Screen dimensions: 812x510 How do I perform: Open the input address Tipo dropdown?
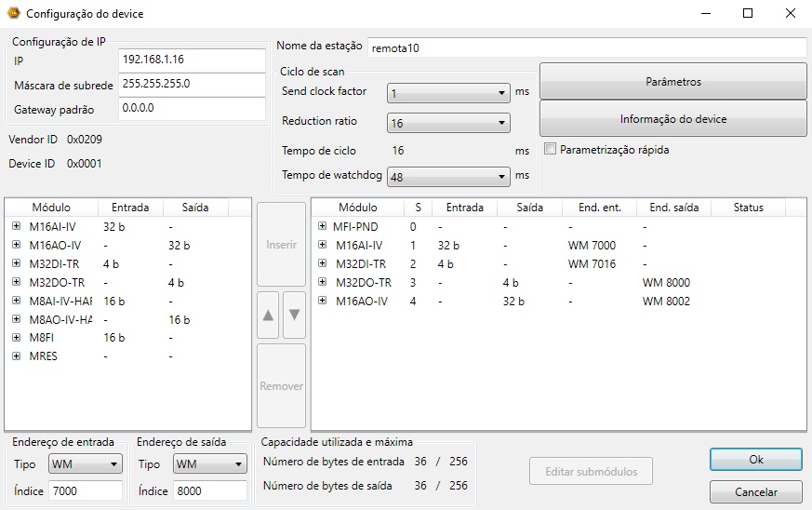86,463
